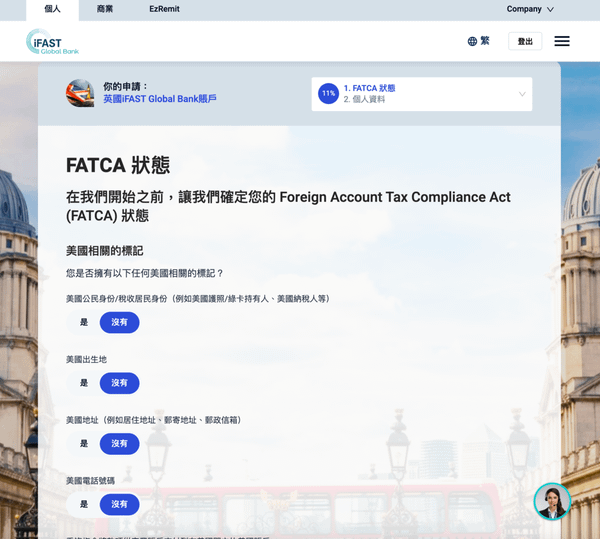Select 是 for 美國公民身份/稅收居民身份

tap(84, 322)
